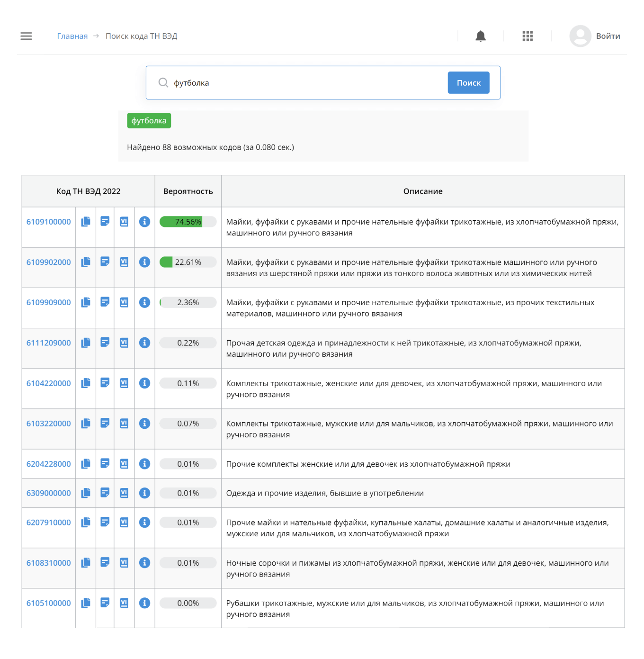Screen dimensions: 644x659
Task: Show info for code 6109902000
Action: pos(145,262)
